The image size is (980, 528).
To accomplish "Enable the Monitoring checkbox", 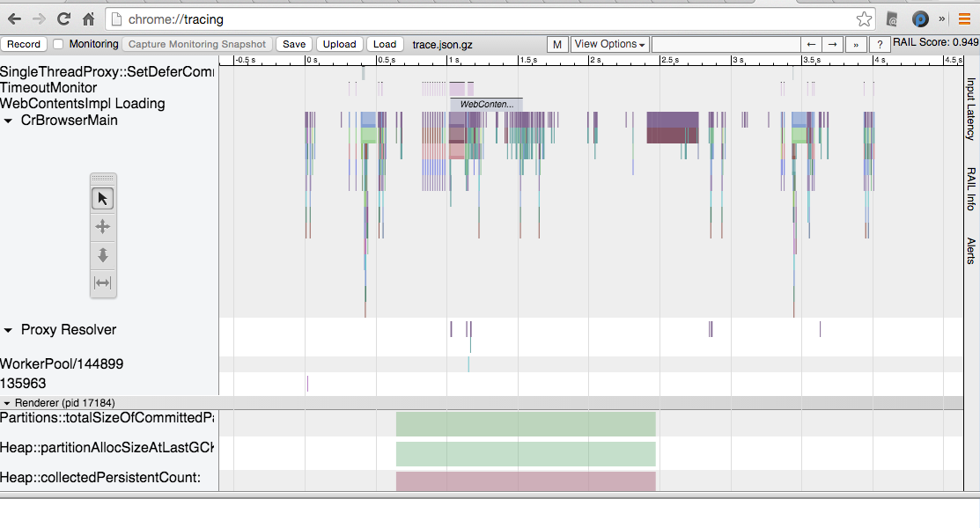I will 58,44.
